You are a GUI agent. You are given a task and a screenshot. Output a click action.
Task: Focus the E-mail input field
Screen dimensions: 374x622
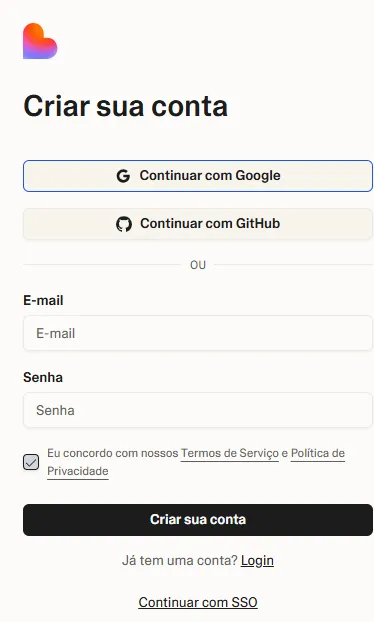point(198,333)
